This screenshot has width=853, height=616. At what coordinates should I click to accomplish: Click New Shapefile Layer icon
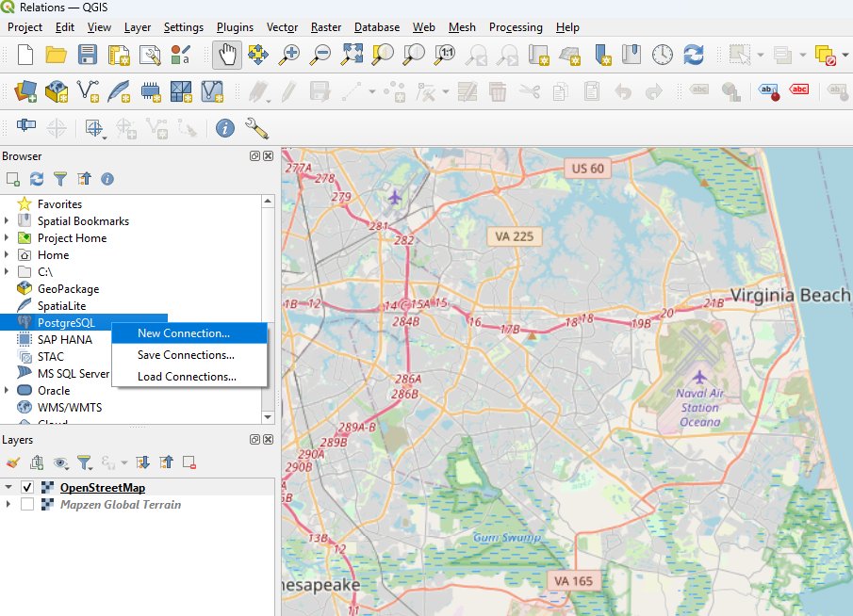click(88, 91)
